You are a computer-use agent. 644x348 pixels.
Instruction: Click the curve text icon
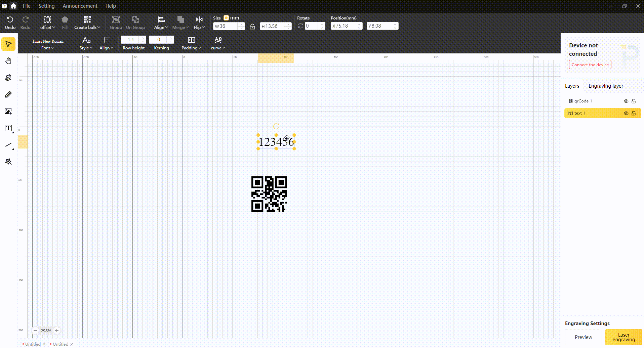pos(218,40)
